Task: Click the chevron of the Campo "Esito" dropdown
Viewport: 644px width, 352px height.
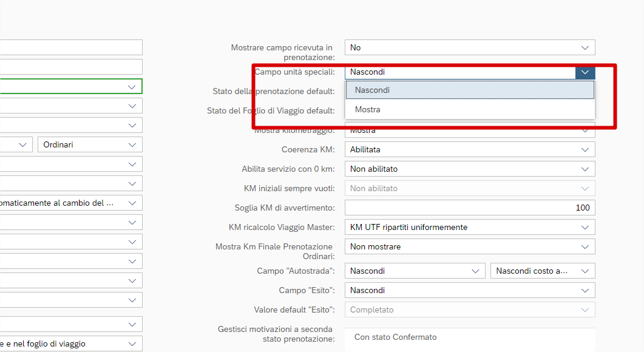Action: tap(585, 291)
